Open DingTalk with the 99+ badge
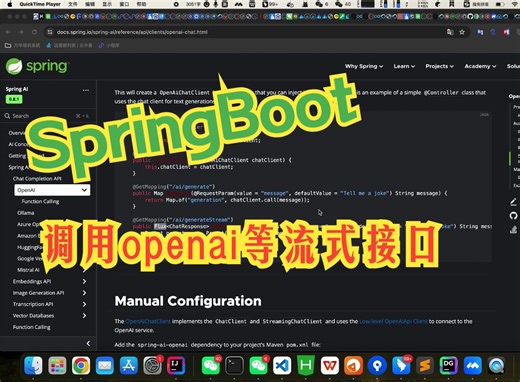 coord(401,366)
